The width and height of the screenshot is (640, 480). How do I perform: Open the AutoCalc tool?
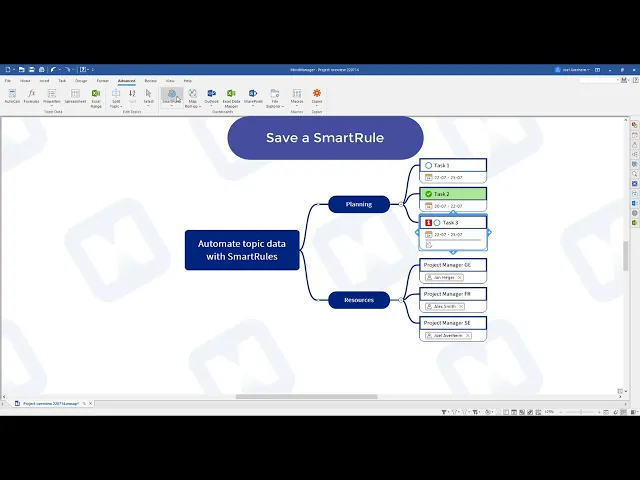point(12,96)
